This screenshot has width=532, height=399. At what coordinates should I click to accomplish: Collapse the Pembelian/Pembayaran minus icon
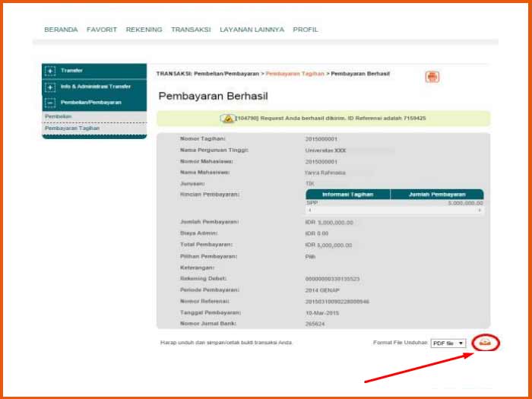(50, 103)
